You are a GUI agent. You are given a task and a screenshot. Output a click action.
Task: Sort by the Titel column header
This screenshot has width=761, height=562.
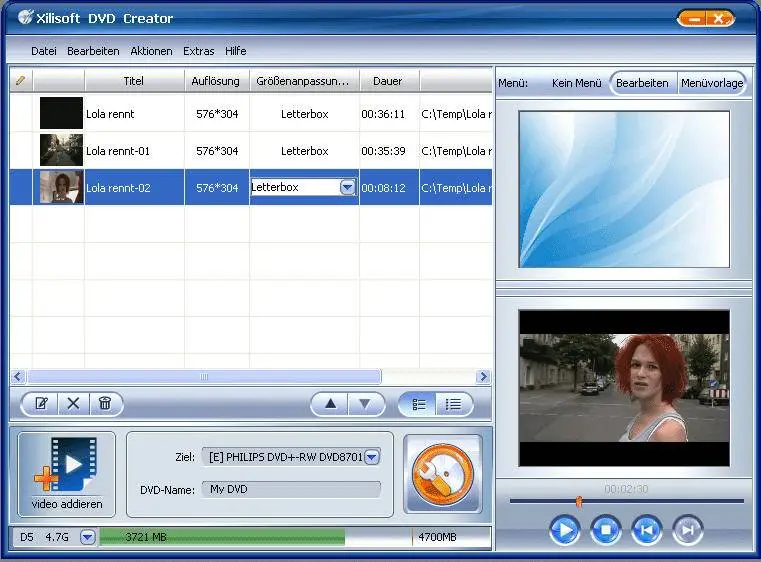134,81
